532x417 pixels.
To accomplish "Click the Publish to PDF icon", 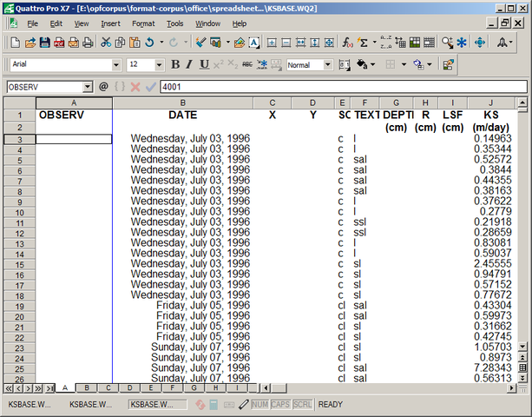I will (x=59, y=43).
